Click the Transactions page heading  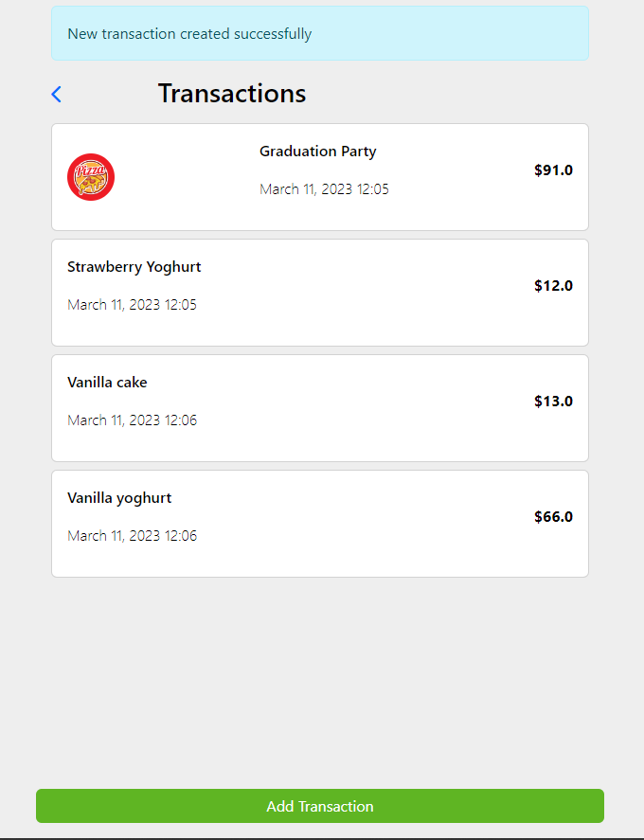pyautogui.click(x=232, y=94)
